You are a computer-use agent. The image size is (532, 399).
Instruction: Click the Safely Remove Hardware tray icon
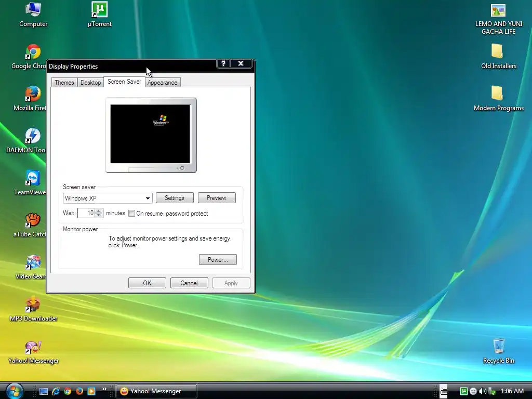(492, 391)
